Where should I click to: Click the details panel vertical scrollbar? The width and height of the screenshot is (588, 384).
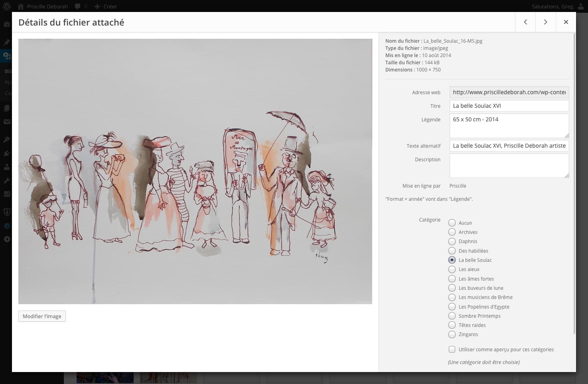(x=574, y=184)
